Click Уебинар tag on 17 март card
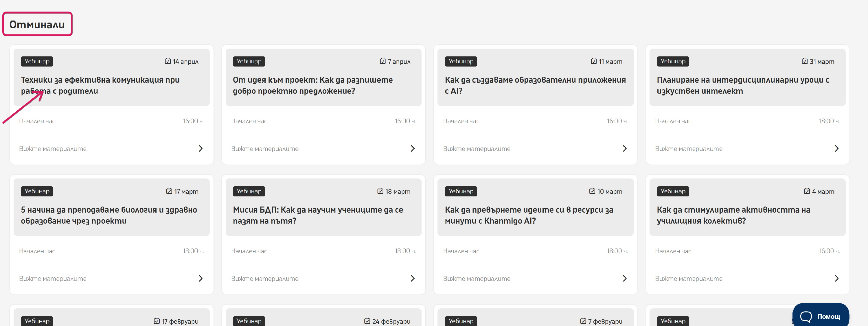The height and width of the screenshot is (326, 868). tap(37, 191)
